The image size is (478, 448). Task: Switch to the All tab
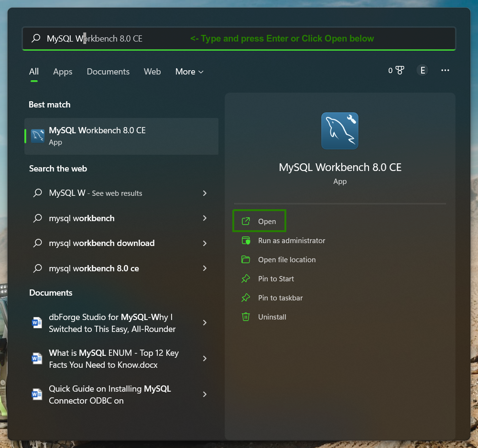[34, 72]
